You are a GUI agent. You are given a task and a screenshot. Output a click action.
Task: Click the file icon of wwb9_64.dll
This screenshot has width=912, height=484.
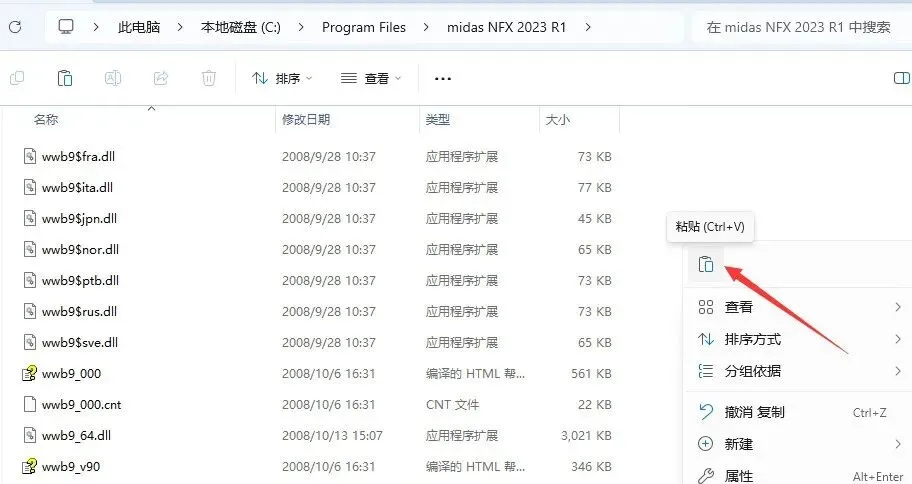tap(30, 435)
